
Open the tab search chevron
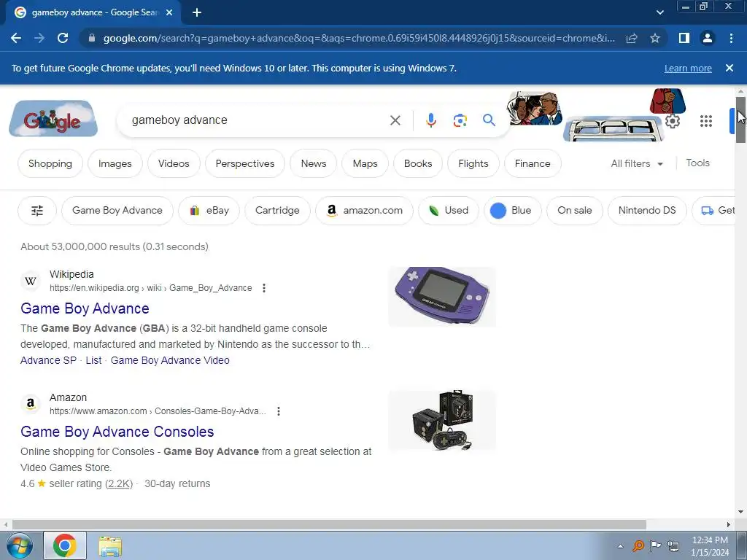[x=659, y=12]
